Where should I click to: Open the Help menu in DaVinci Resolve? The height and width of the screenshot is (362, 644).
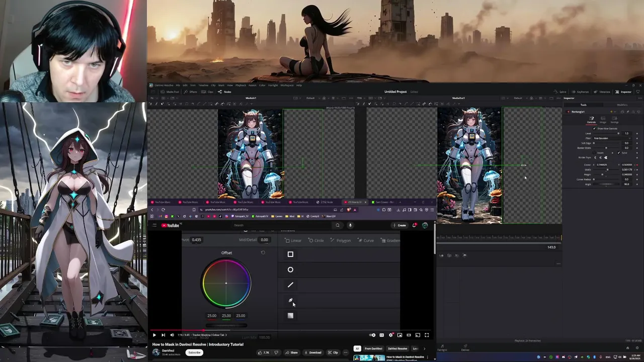coord(299,85)
